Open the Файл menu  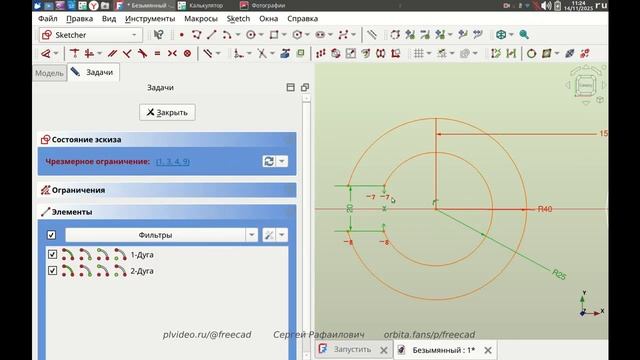click(48, 19)
